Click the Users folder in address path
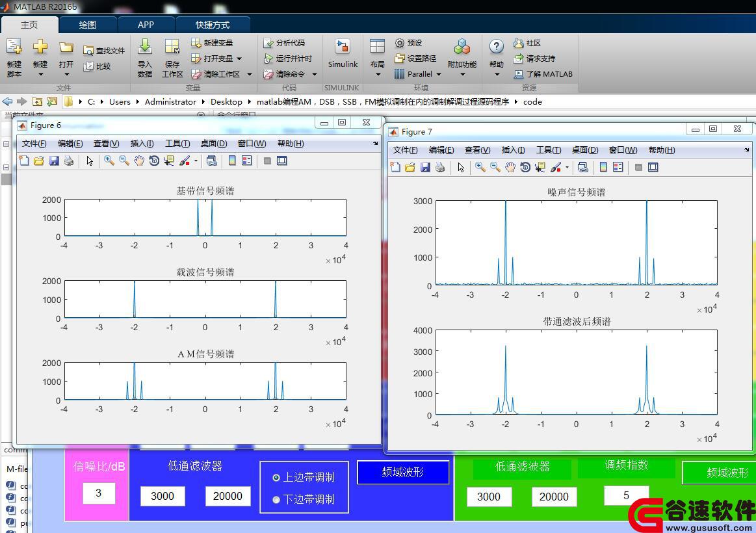 [120, 101]
